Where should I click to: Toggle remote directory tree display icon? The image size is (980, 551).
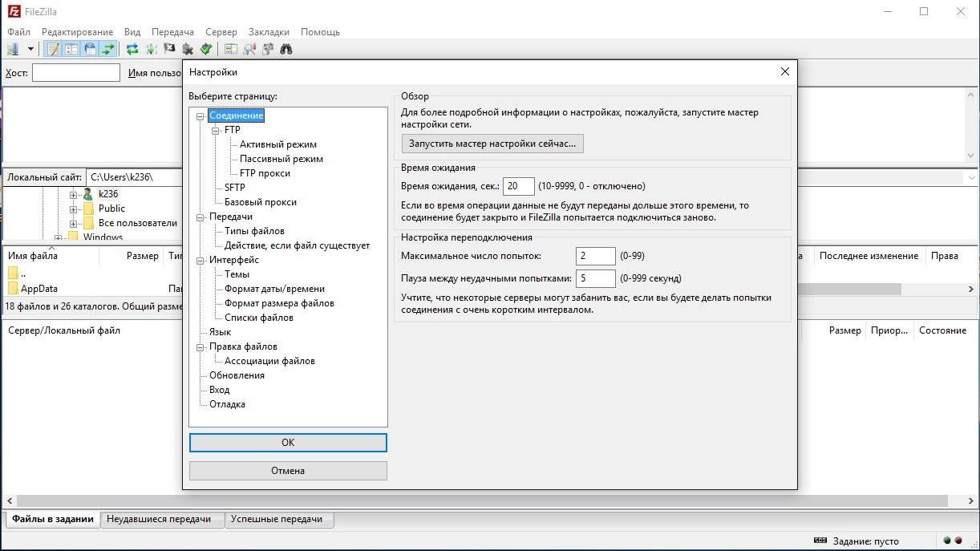(x=90, y=49)
